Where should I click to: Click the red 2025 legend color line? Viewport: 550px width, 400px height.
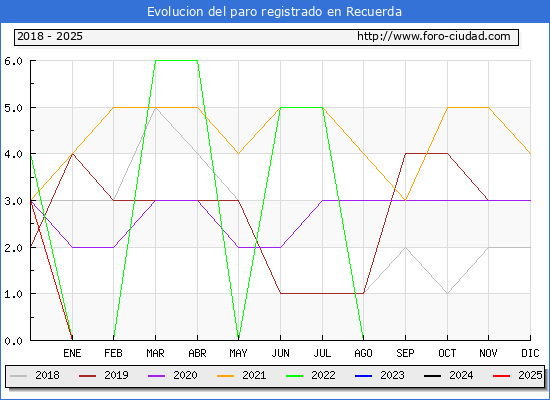pos(502,376)
